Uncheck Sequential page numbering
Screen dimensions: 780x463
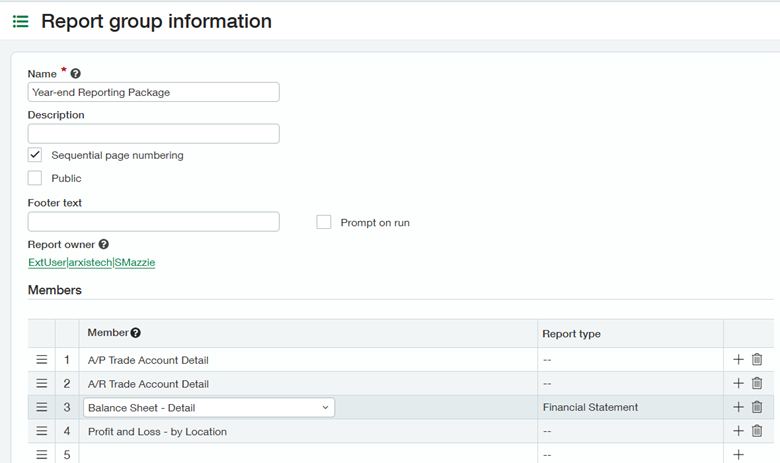pos(35,155)
